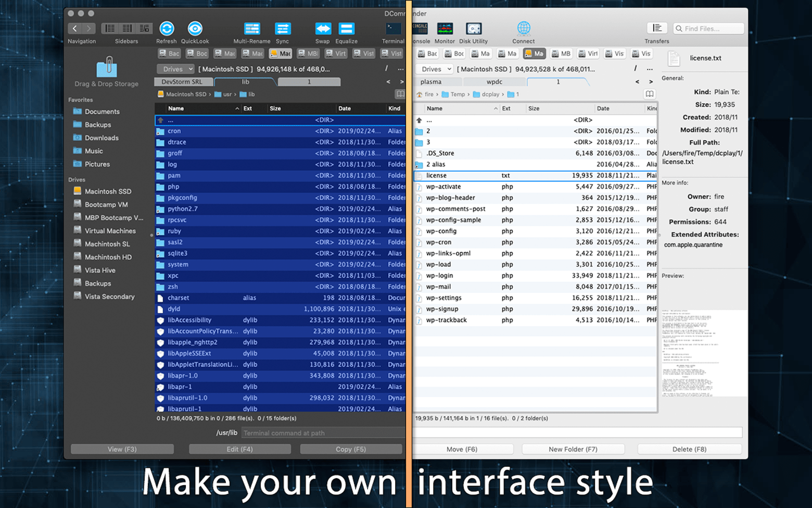The height and width of the screenshot is (508, 812).
Task: Open the right panel Drives dropdown
Action: tap(435, 69)
